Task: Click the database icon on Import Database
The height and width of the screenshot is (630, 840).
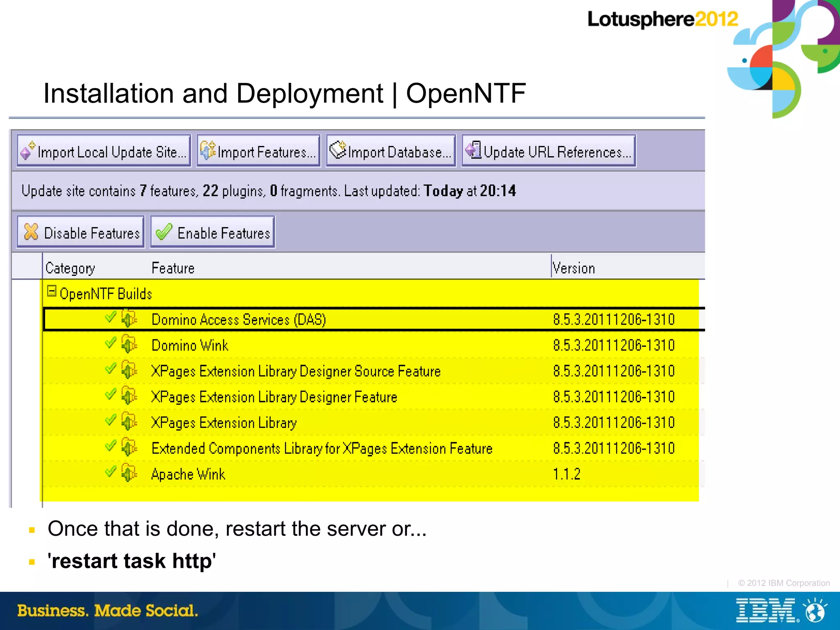Action: tap(338, 150)
